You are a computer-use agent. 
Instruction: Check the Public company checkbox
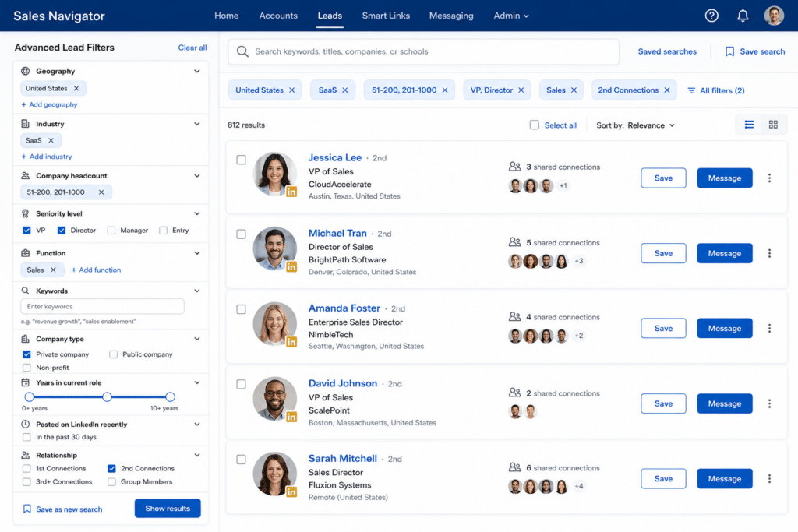pyautogui.click(x=113, y=354)
